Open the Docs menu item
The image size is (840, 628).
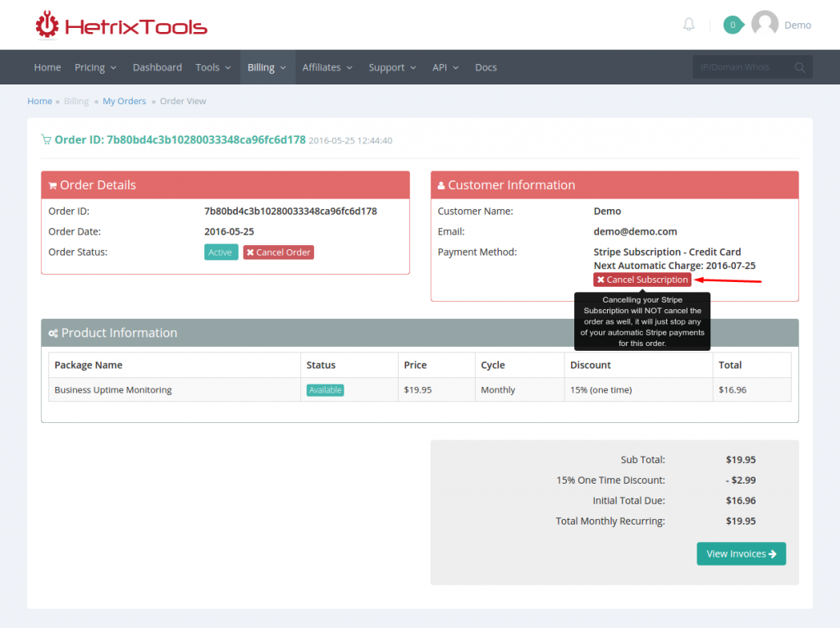click(x=486, y=67)
